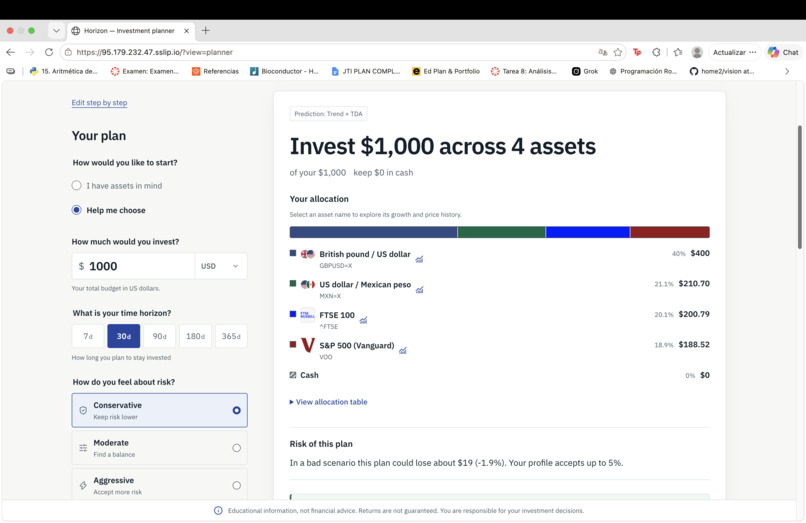806x523 pixels.
Task: Open a new browser tab
Action: pyautogui.click(x=206, y=30)
